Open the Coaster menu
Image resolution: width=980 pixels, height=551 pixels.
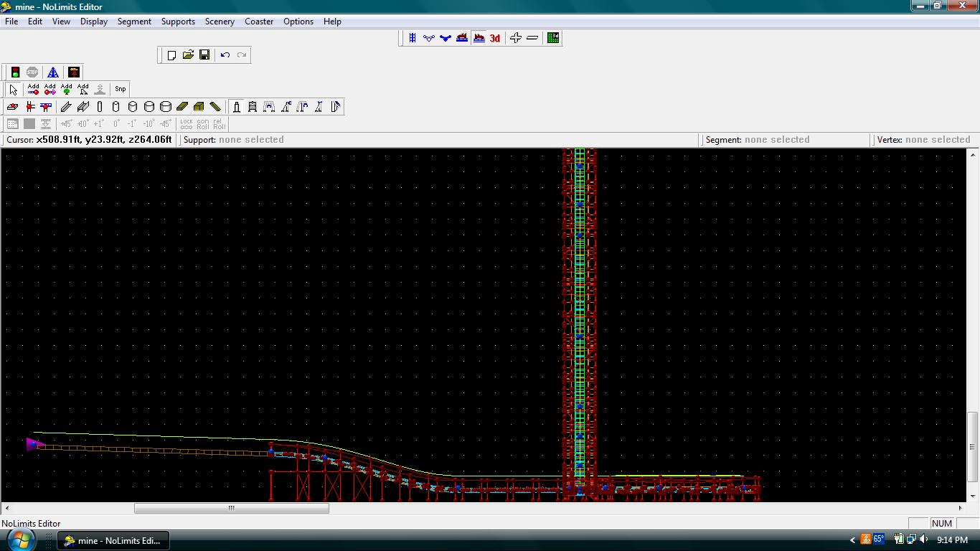tap(259, 22)
